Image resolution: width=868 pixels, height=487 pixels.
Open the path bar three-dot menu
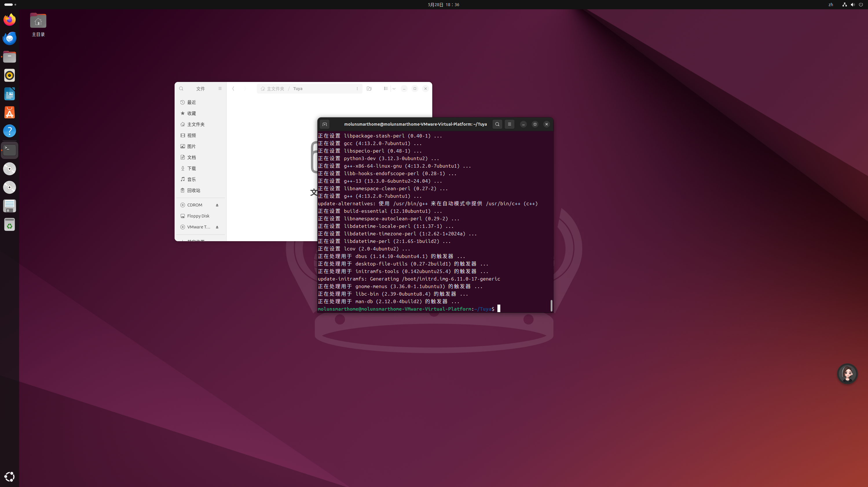(357, 89)
